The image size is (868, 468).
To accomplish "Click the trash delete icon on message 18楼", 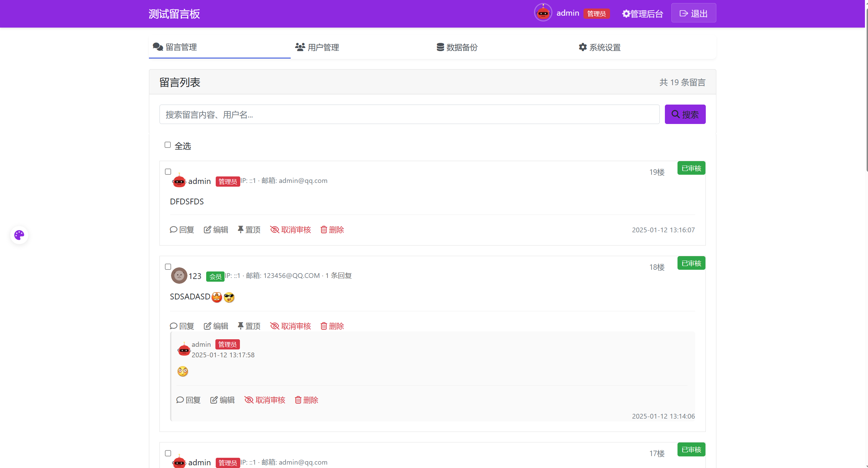I will (x=324, y=326).
